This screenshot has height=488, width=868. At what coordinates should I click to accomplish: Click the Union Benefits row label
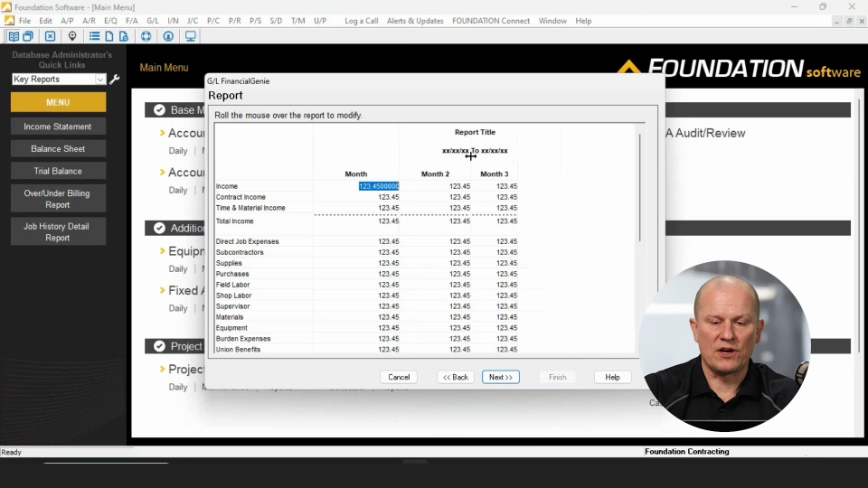coord(238,349)
